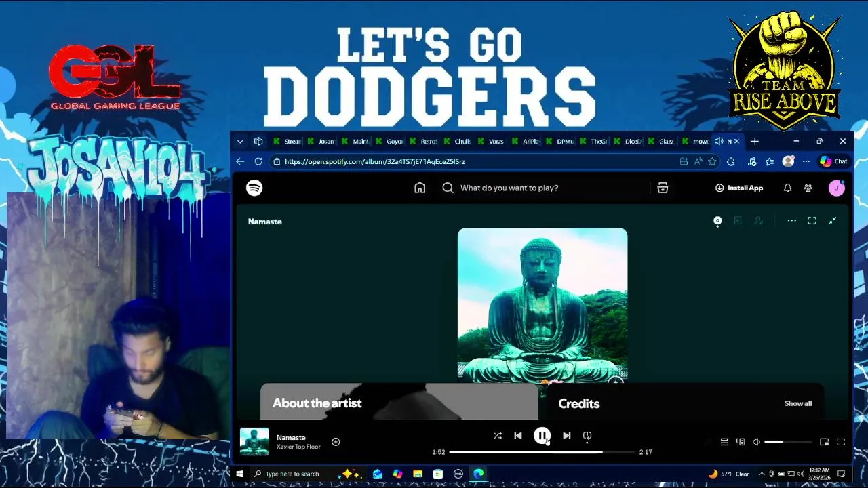
Task: Open the Browse icon beside search
Action: pos(663,188)
